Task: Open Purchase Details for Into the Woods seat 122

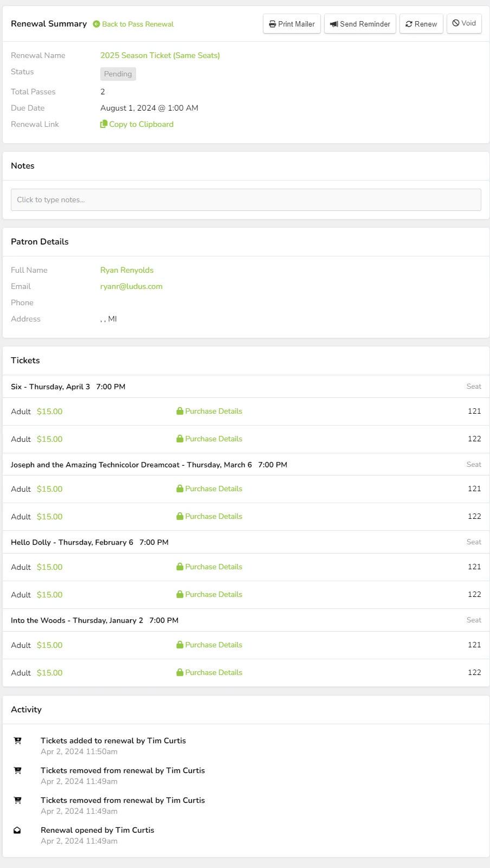Action: click(x=214, y=673)
